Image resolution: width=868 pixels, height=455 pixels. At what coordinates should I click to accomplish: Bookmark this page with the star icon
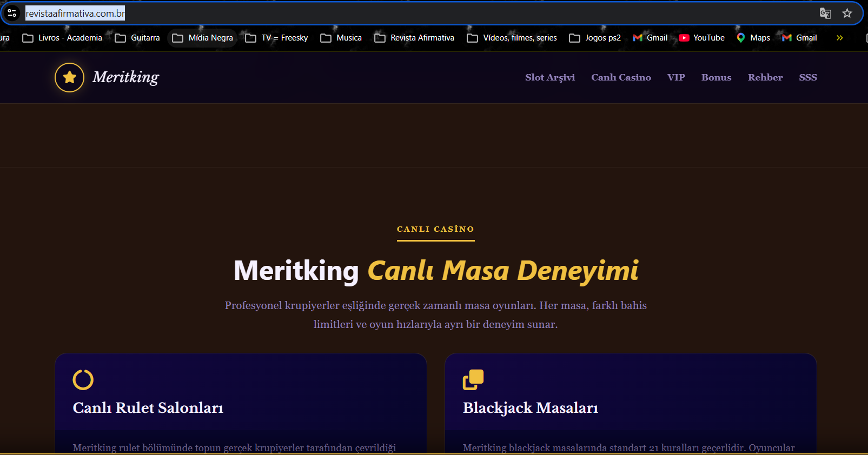pyautogui.click(x=847, y=14)
